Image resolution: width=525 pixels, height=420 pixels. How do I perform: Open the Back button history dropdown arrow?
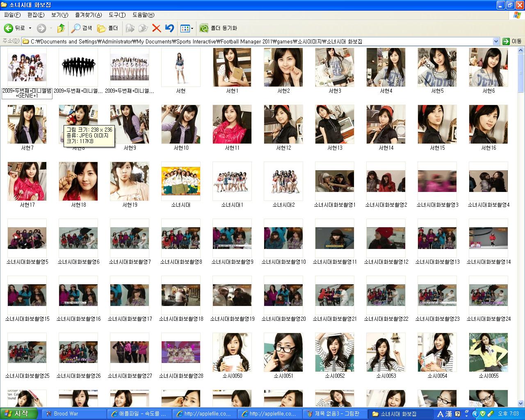click(x=30, y=28)
